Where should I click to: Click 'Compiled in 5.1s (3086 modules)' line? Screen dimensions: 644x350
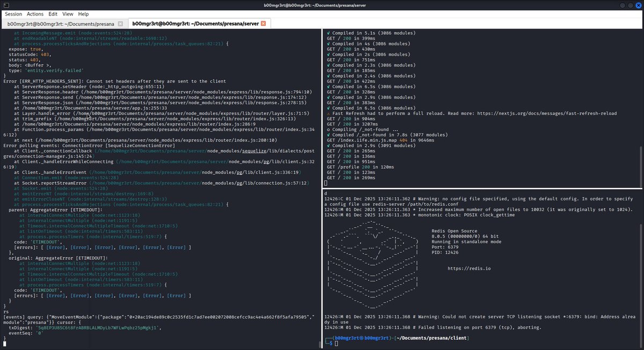click(370, 33)
